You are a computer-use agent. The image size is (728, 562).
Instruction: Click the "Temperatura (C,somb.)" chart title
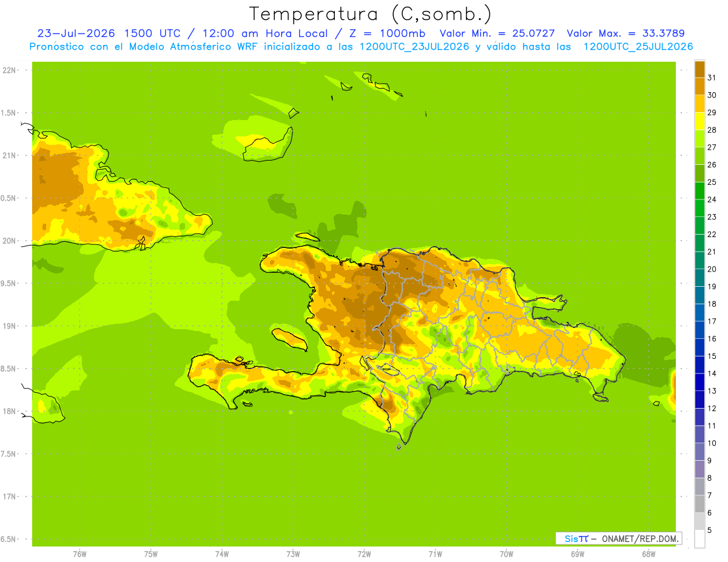369,14
